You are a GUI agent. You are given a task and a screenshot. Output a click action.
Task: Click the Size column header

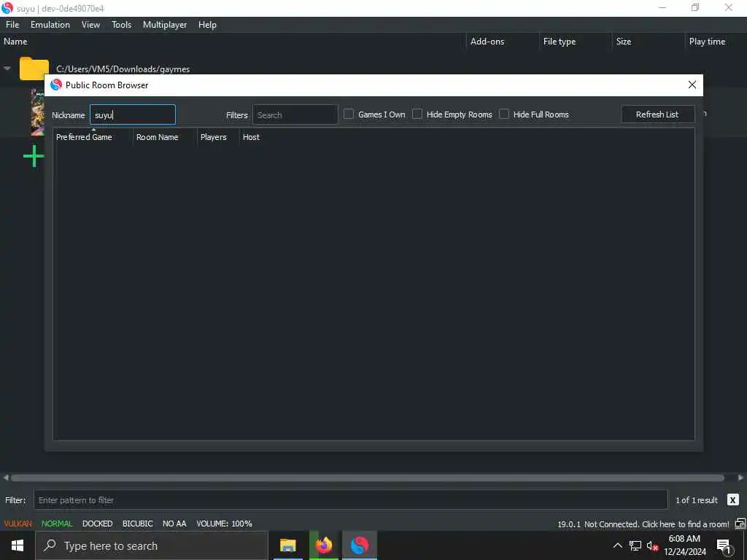coord(624,42)
